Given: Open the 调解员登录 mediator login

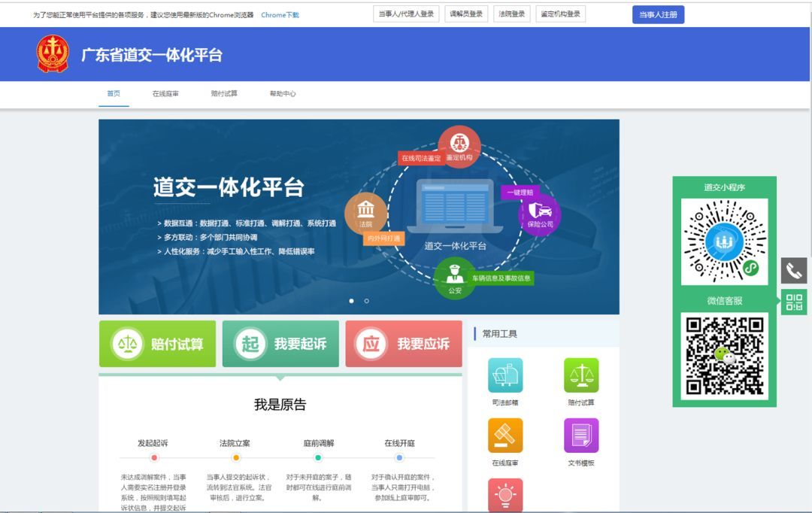Looking at the screenshot, I should coord(466,14).
